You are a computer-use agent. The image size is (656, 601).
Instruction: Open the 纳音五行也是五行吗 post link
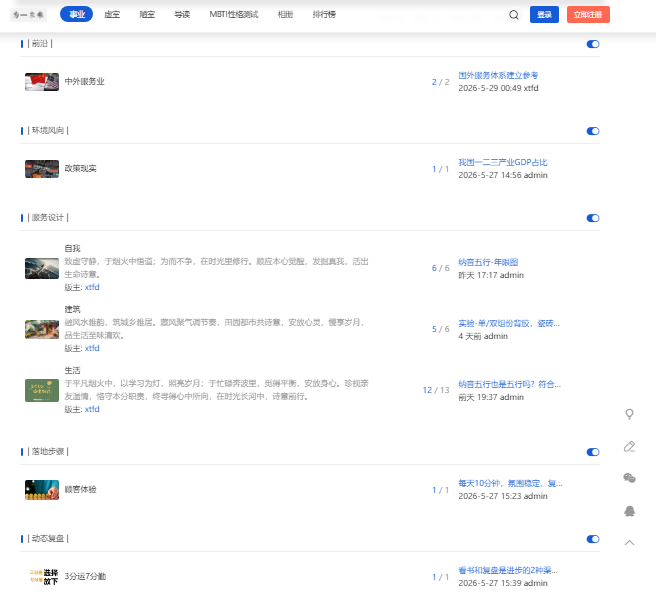(510, 384)
